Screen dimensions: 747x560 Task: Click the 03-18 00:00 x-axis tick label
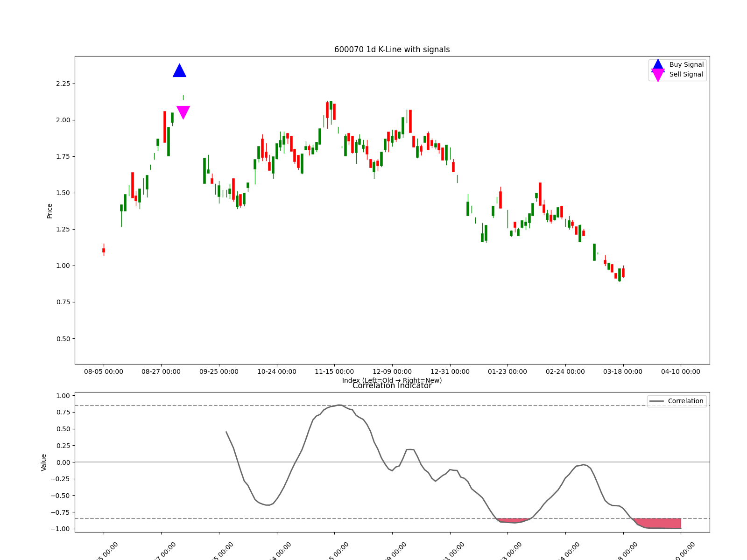click(x=623, y=372)
